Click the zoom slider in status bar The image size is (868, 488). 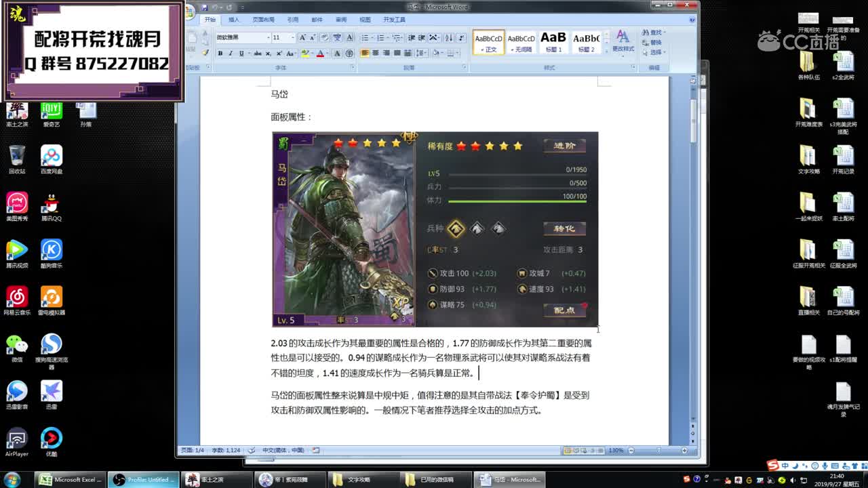[x=658, y=450]
